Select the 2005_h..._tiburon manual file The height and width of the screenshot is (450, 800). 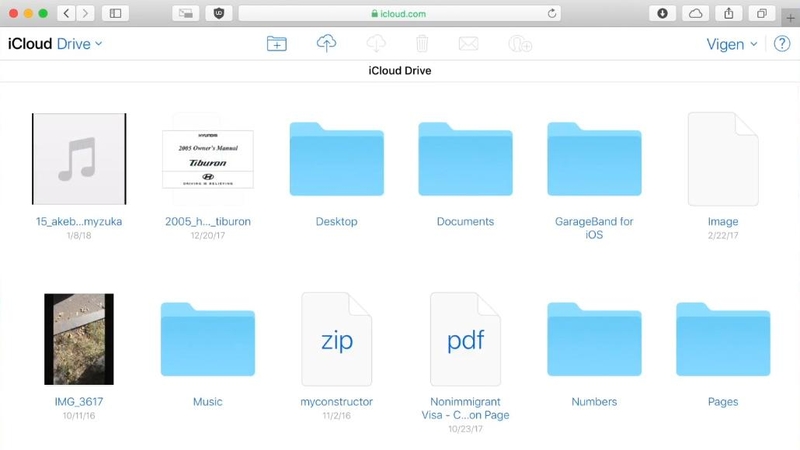click(208, 159)
